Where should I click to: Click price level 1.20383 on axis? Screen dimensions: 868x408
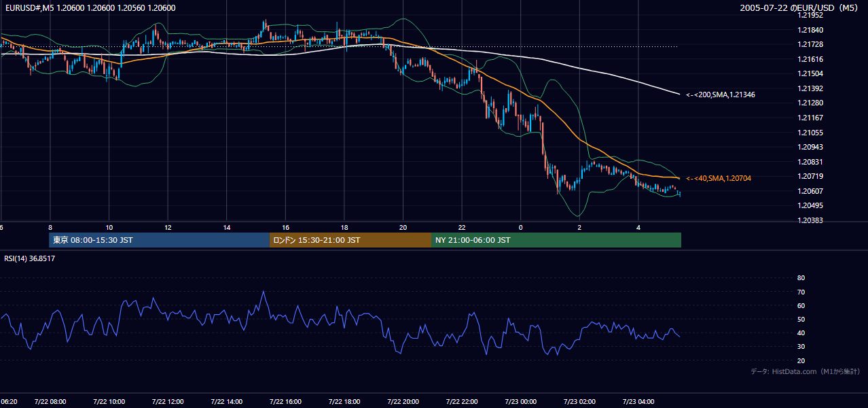click(810, 220)
